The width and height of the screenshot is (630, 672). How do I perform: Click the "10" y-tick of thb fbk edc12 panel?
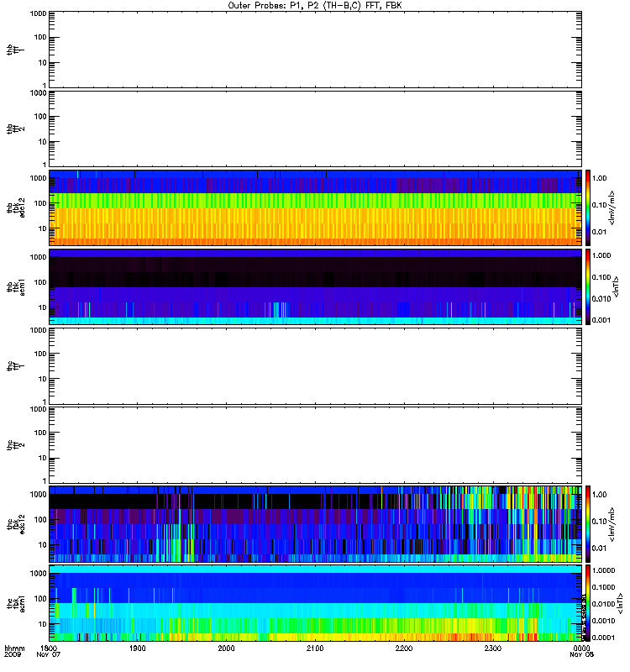pos(43,228)
